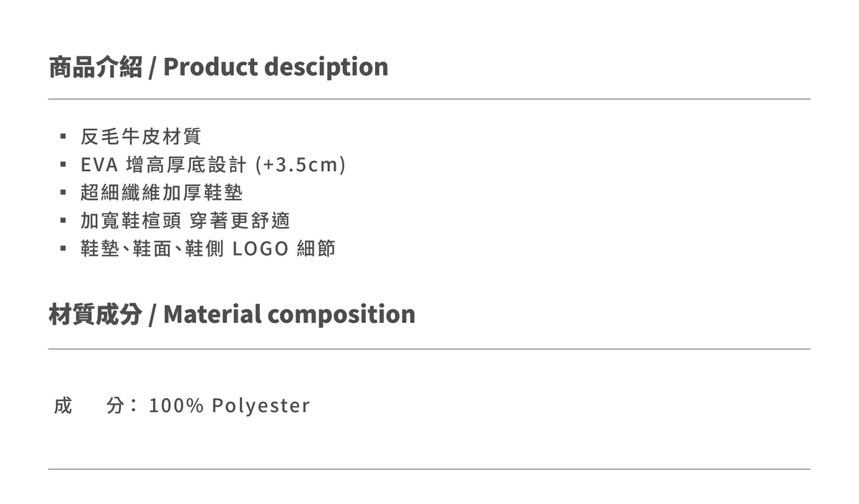
Task: Click the word "LOGO" in last bullet
Action: tap(261, 249)
